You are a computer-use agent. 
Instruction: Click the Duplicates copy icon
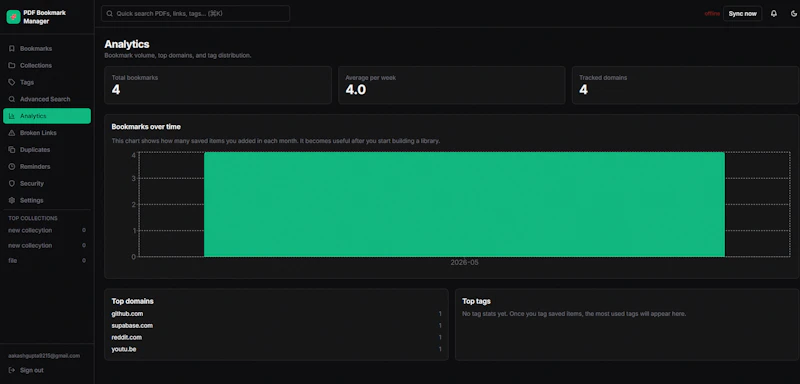(12, 149)
